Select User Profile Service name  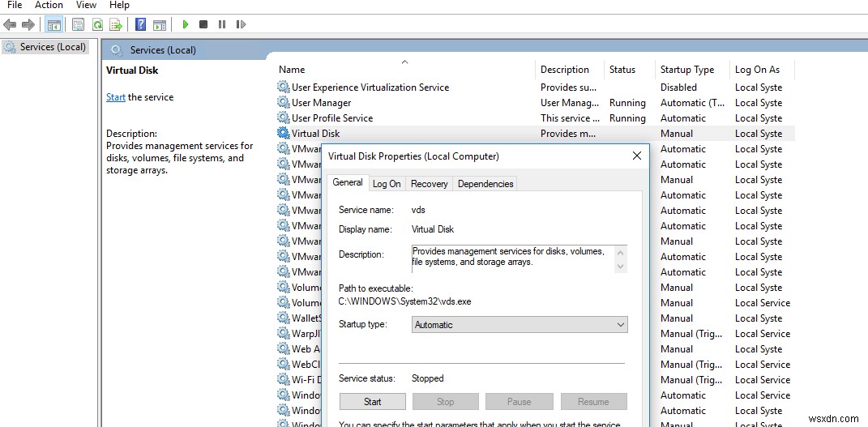[332, 117]
